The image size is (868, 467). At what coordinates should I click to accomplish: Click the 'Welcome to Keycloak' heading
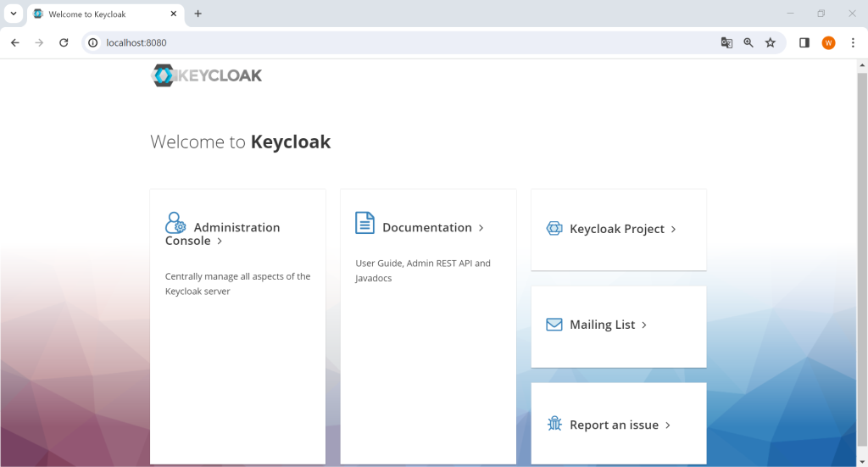click(x=240, y=142)
